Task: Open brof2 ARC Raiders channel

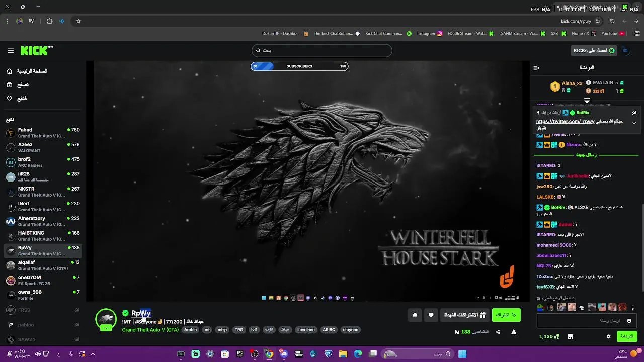Action: point(43,162)
